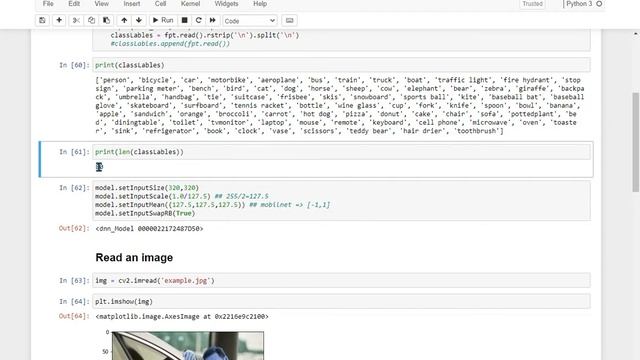Screen dimensions: 640x360
Task: Click the Trusted notebook indicator
Action: 533,4
